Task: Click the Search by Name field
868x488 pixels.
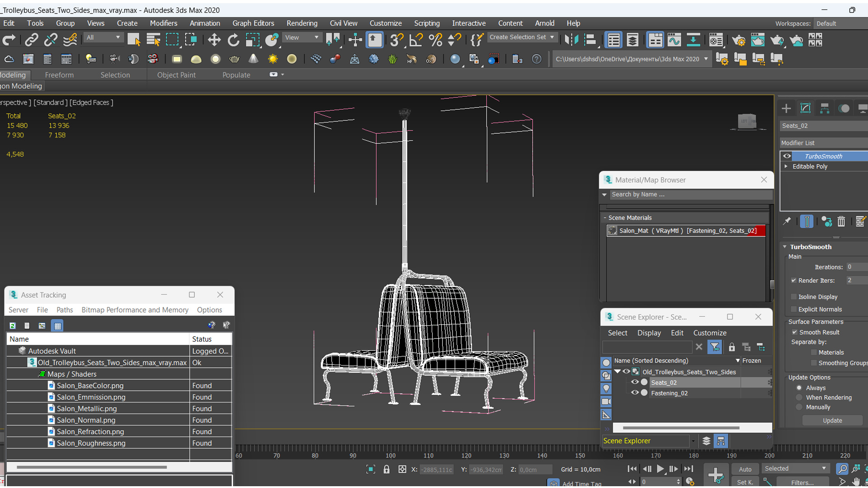Action: point(691,194)
